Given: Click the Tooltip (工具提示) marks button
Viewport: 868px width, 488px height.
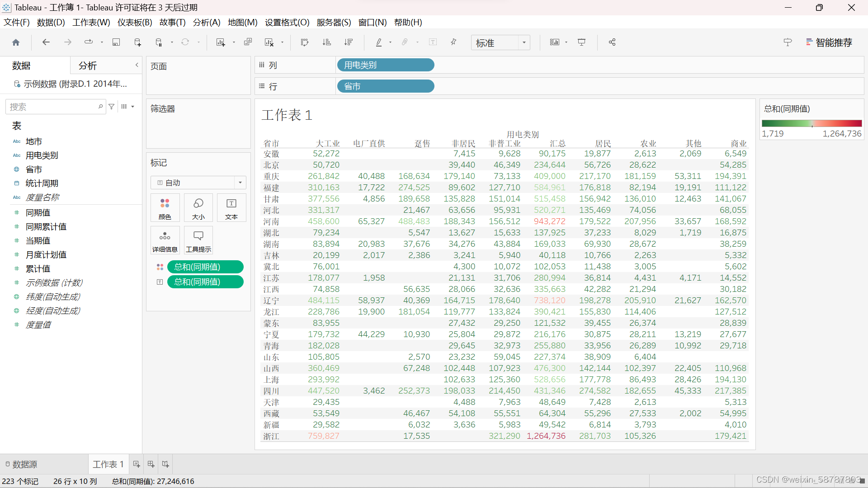Looking at the screenshot, I should point(198,240).
